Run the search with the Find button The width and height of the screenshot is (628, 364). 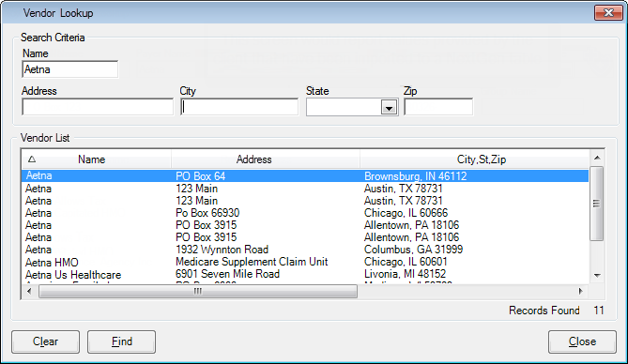(121, 341)
